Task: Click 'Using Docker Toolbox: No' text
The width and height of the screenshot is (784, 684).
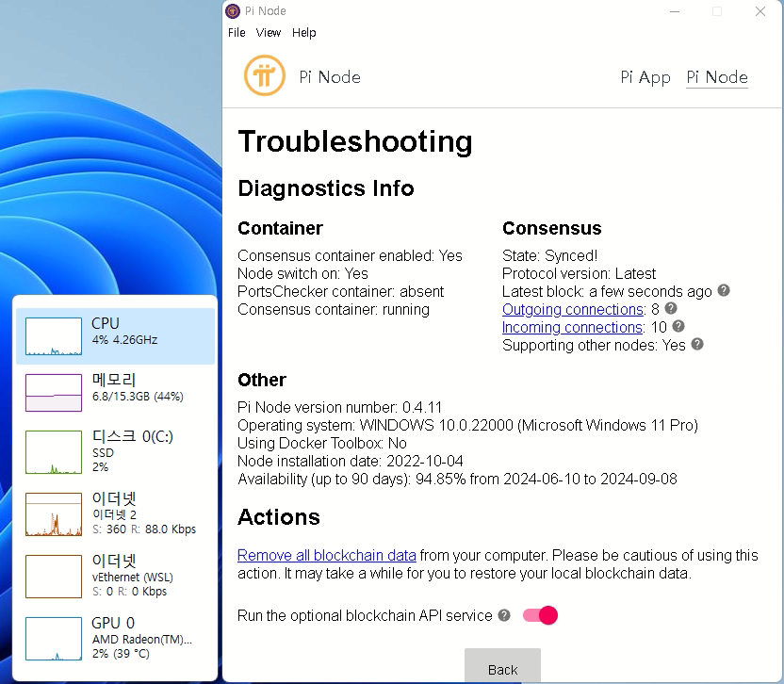Action: 322,443
